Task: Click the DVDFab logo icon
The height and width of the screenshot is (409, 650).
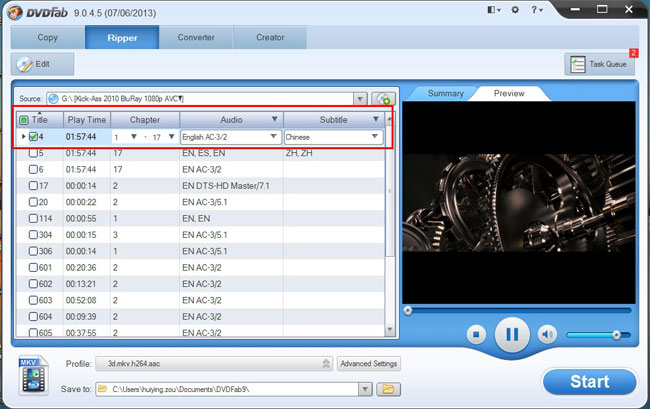Action: pos(15,12)
